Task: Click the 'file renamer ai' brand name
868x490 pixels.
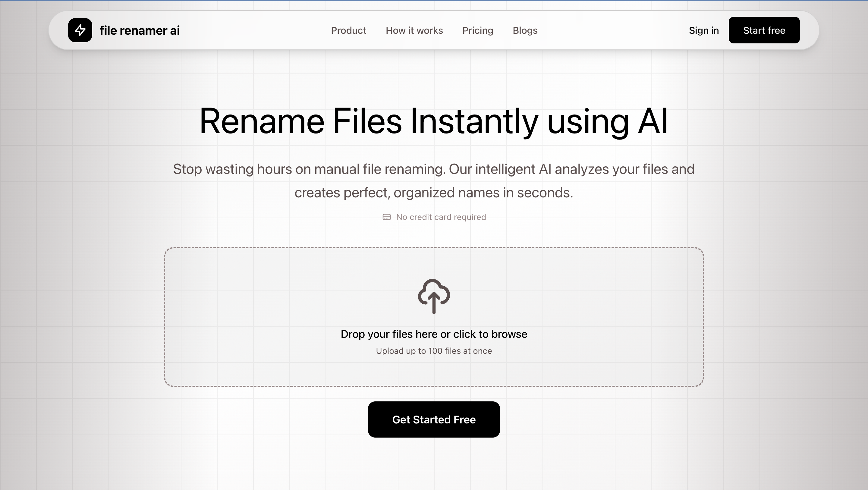Action: tap(140, 30)
